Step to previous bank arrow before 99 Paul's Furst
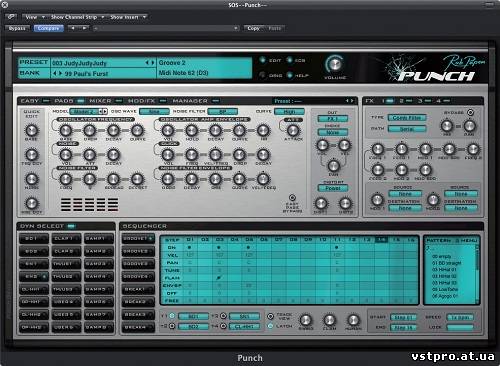 55,73
